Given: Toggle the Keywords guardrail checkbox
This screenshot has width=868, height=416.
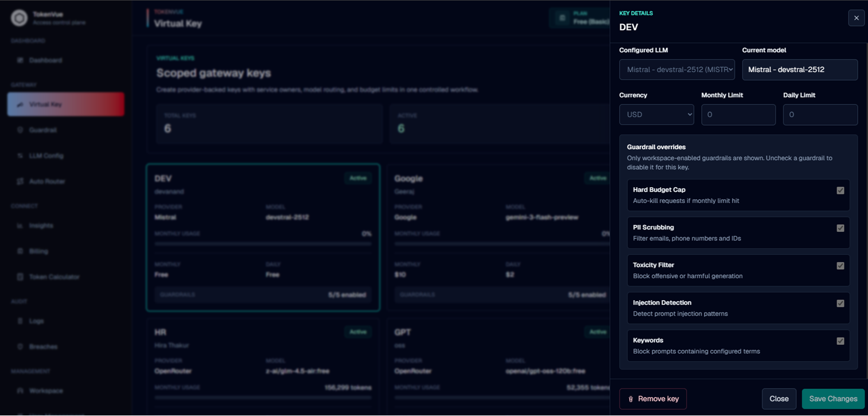Looking at the screenshot, I should pyautogui.click(x=840, y=341).
